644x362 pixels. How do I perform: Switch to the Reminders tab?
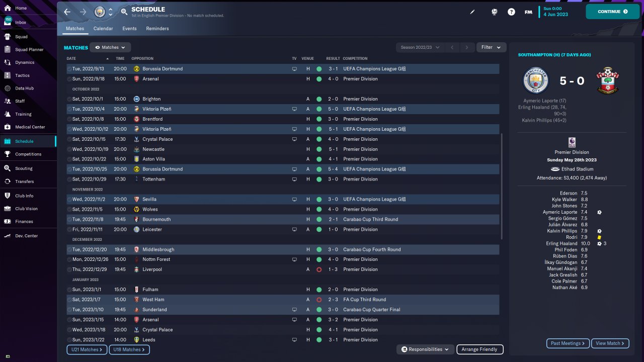[x=157, y=29]
